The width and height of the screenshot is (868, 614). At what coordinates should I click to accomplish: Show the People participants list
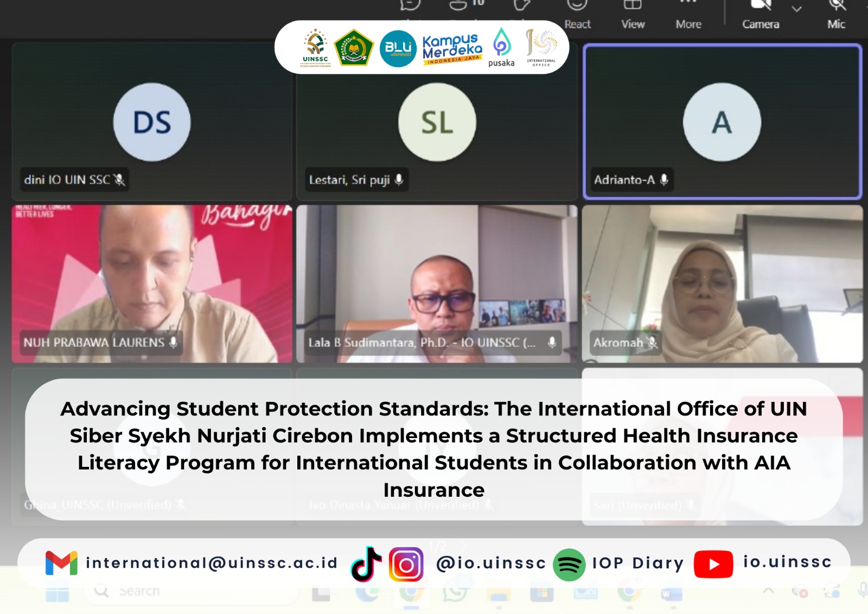pos(459,5)
